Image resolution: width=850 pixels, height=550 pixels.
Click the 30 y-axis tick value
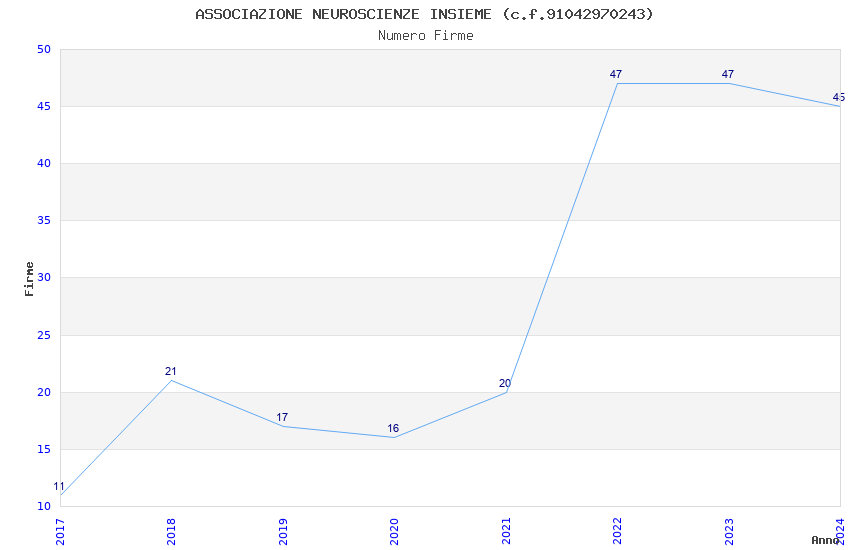click(44, 277)
